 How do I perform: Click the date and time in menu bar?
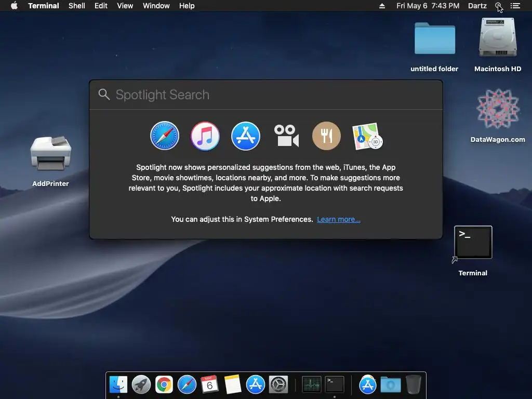pos(428,6)
